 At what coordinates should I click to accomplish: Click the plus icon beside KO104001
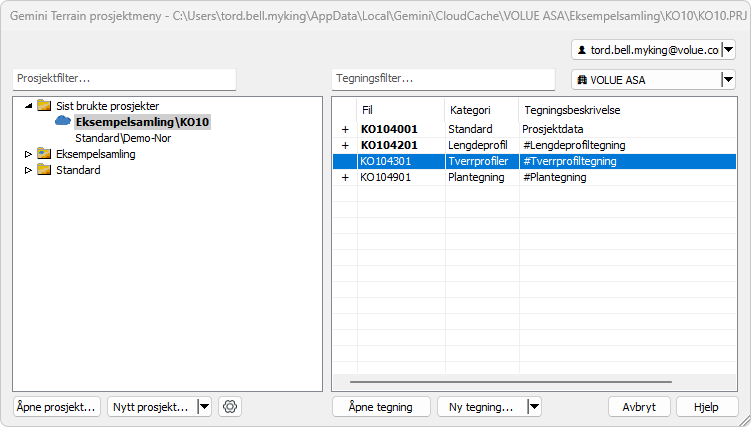pos(346,129)
